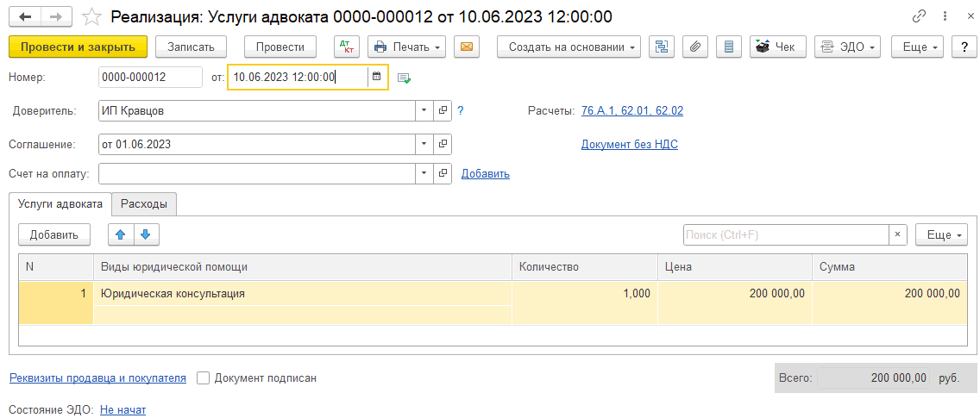Copy link using the chain icon
Screen dimensions: 980x418
(919, 17)
